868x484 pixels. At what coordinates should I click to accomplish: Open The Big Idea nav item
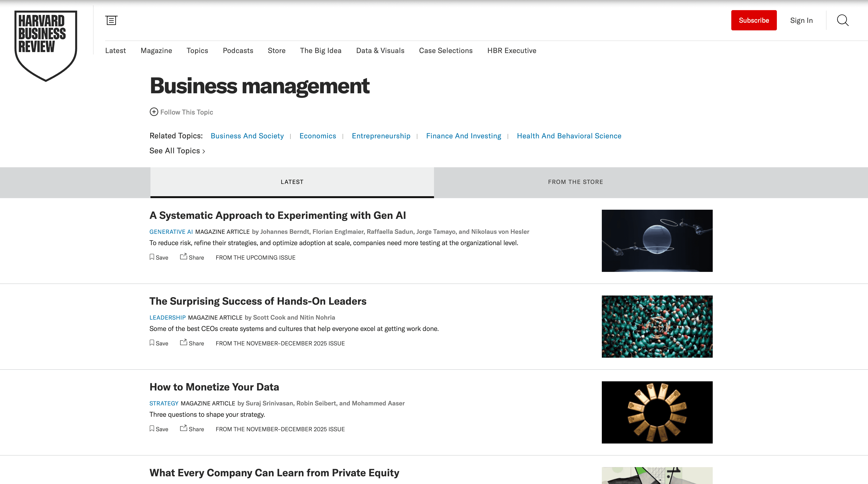pyautogui.click(x=321, y=51)
